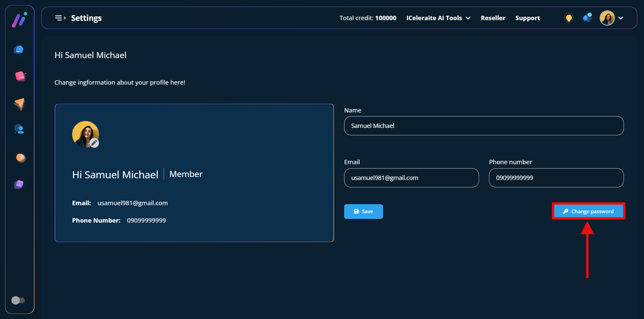The height and width of the screenshot is (319, 644).
Task: Open the blue notification bell icon
Action: [587, 18]
